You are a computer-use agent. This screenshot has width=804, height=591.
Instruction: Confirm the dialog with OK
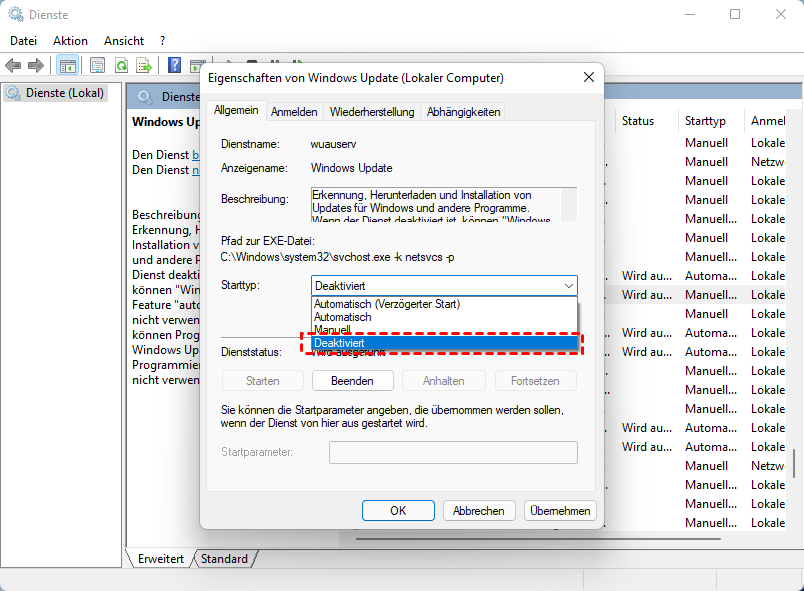[x=398, y=511]
